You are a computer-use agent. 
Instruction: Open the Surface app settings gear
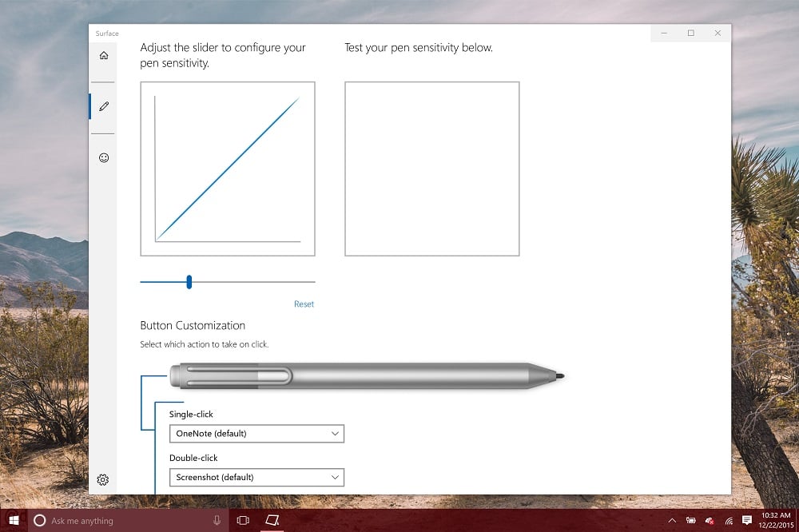click(x=102, y=479)
